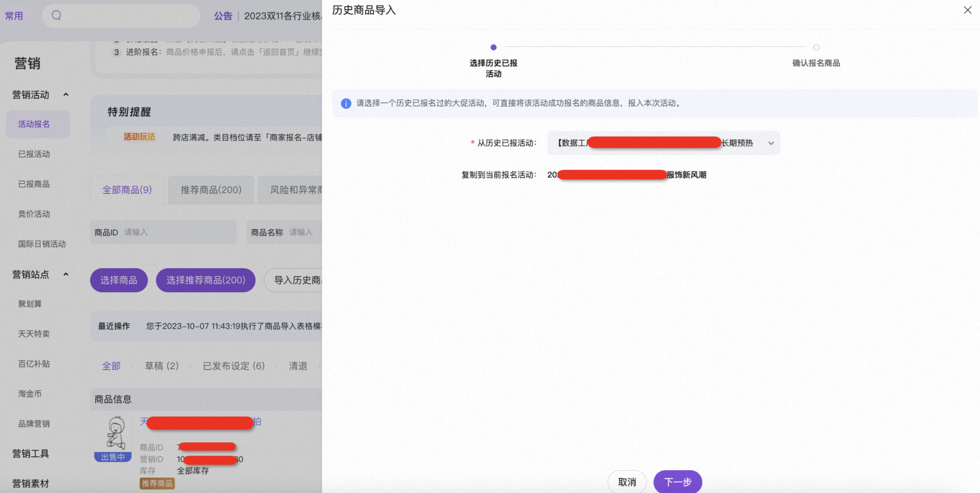Click the 2023双11 announcement text
Image resolution: width=980 pixels, height=493 pixels.
[283, 16]
